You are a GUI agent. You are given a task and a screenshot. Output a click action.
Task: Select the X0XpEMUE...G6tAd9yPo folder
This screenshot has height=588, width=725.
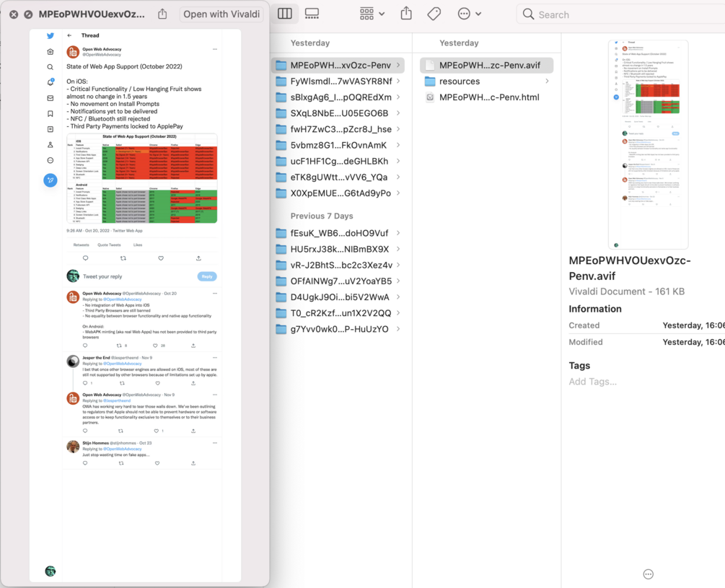pos(338,193)
